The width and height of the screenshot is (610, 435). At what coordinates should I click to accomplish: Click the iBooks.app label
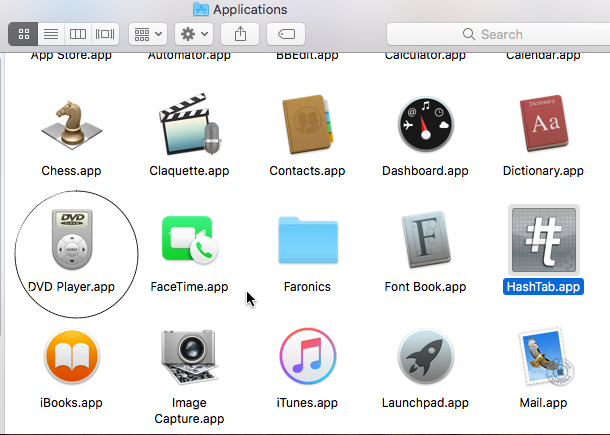71,402
